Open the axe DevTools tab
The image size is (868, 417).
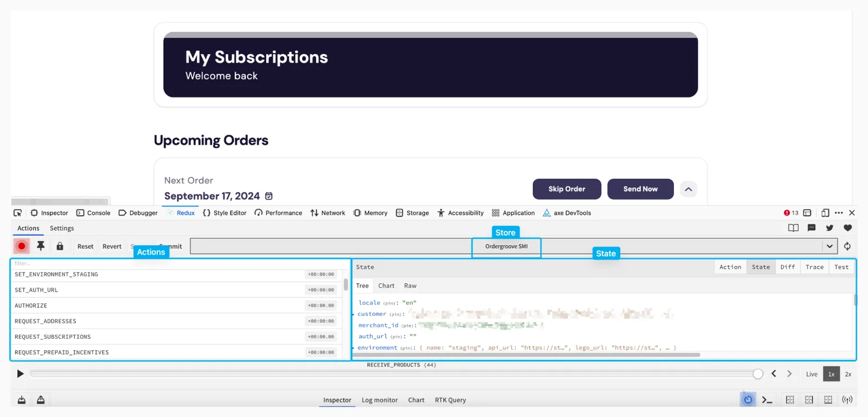point(567,213)
